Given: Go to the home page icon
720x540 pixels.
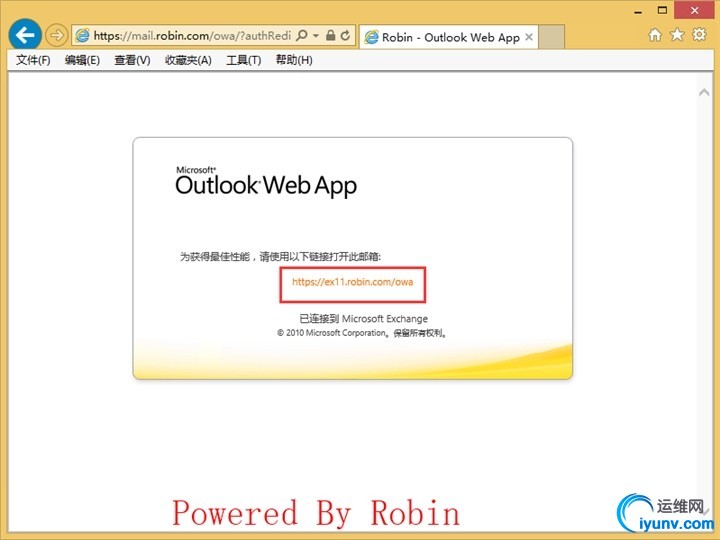Looking at the screenshot, I should click(655, 35).
